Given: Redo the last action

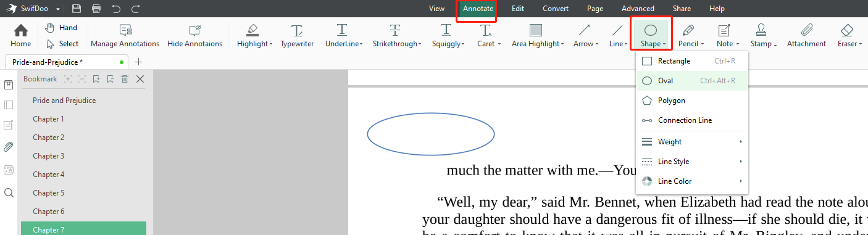Looking at the screenshot, I should [x=136, y=9].
